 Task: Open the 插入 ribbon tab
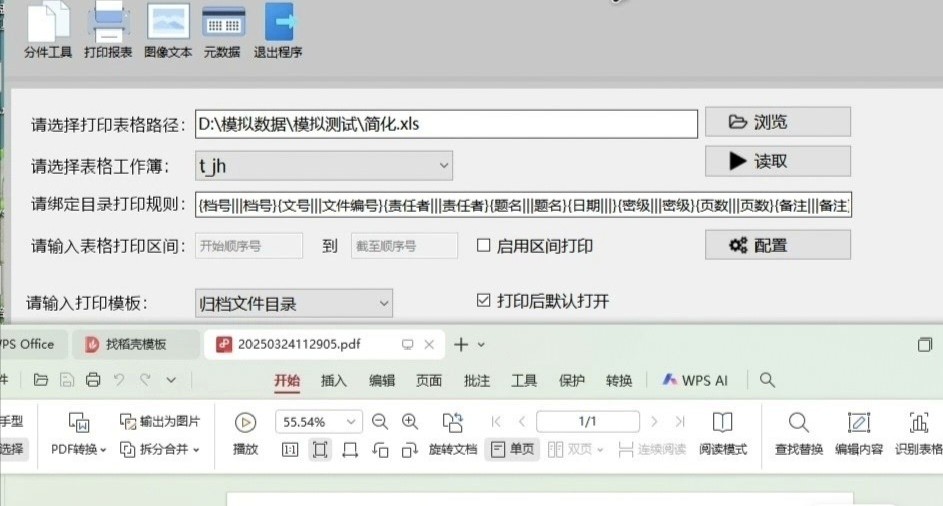tap(334, 380)
